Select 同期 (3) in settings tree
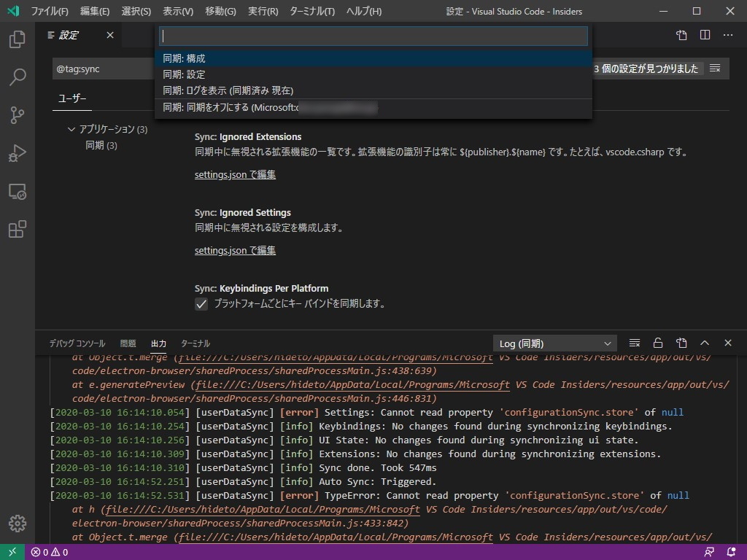The width and height of the screenshot is (747, 560). (x=101, y=145)
